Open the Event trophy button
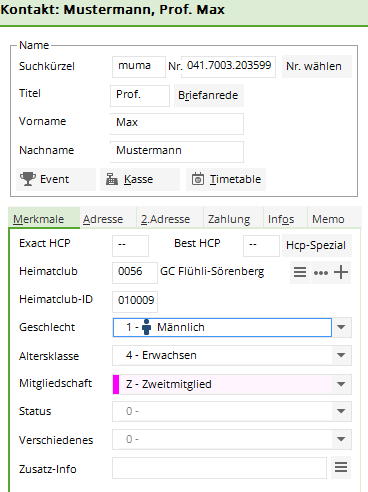This screenshot has height=492, width=368. point(56,179)
